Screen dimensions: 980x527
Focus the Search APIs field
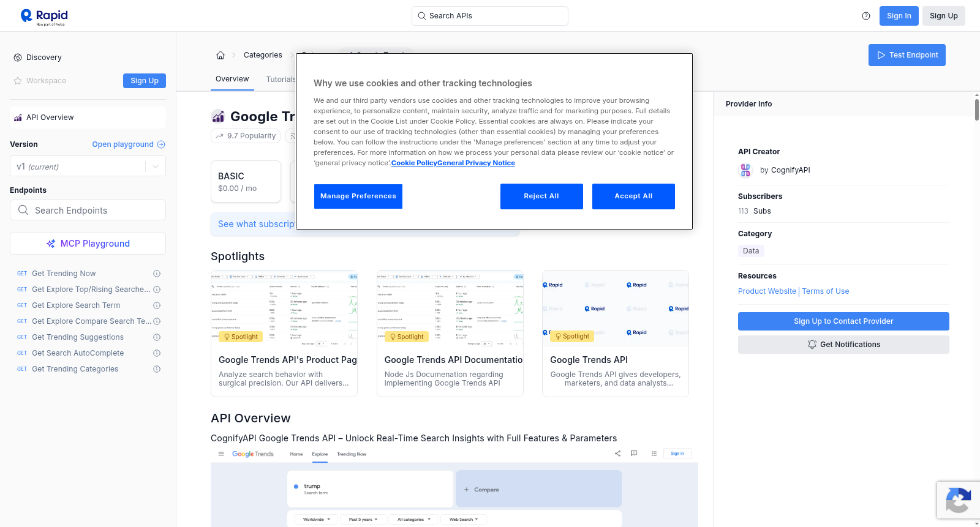(490, 16)
